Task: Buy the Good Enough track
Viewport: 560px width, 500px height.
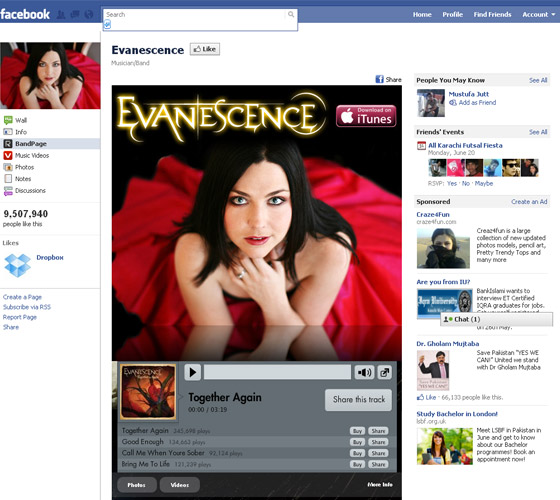Action: tap(358, 442)
